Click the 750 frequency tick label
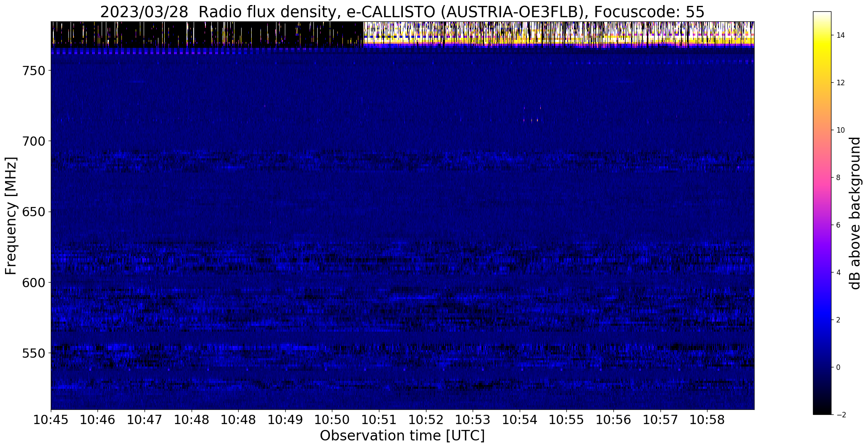Image resolution: width=868 pixels, height=448 pixels. click(33, 71)
